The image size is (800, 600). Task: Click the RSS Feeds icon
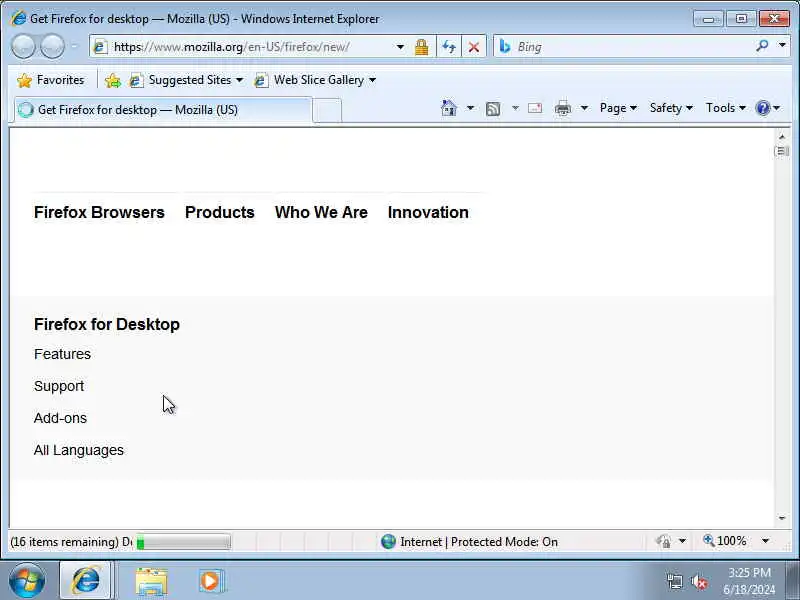point(493,109)
